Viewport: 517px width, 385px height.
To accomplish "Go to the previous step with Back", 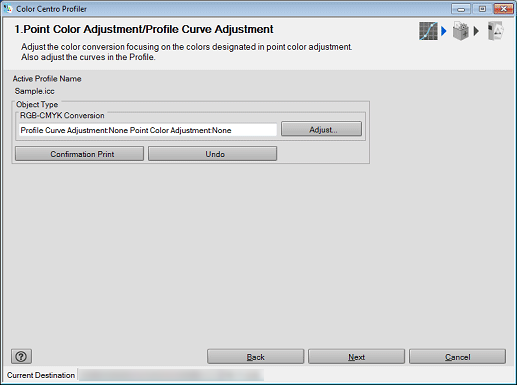I will [x=256, y=356].
